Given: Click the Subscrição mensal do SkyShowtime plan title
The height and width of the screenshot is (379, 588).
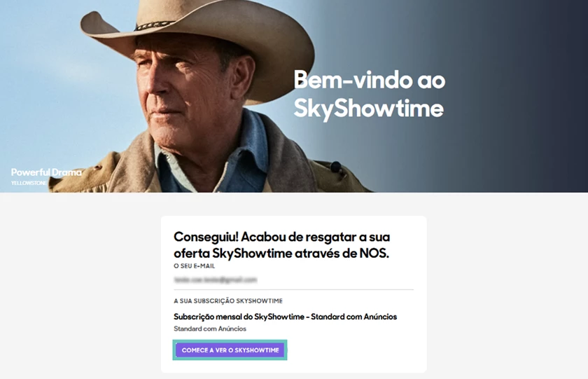Looking at the screenshot, I should 285,317.
